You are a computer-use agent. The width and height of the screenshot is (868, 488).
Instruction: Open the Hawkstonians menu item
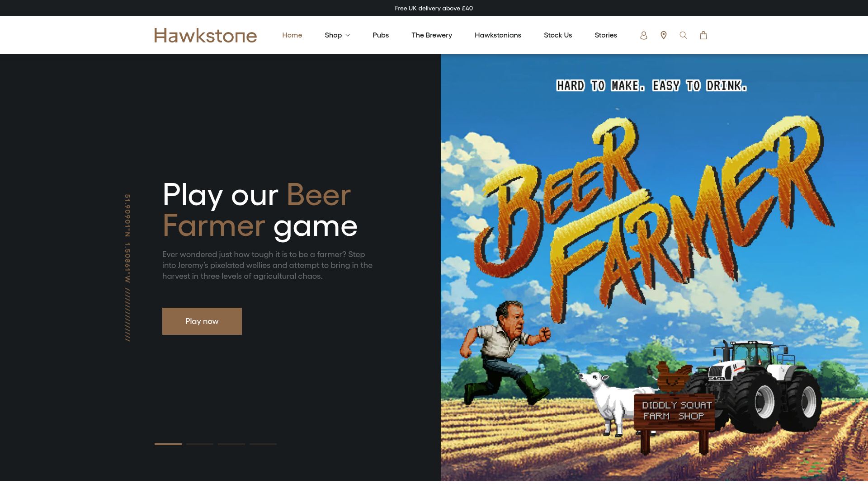tap(498, 35)
